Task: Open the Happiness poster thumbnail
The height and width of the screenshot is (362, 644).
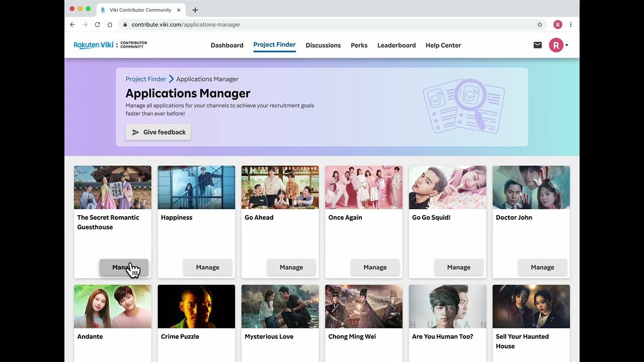Action: (196, 188)
